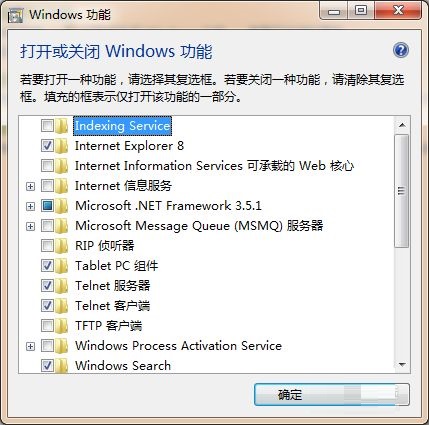Click the Tablet PC 组件 folder icon
The width and height of the screenshot is (429, 425).
point(62,266)
